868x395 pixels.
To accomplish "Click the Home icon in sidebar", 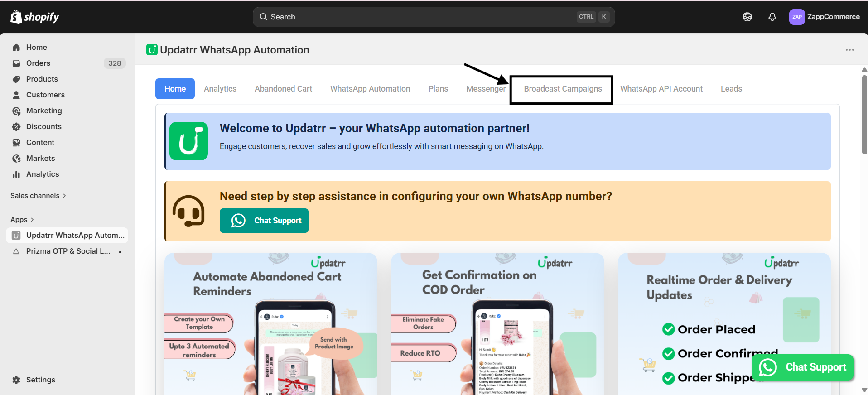I will pyautogui.click(x=16, y=47).
